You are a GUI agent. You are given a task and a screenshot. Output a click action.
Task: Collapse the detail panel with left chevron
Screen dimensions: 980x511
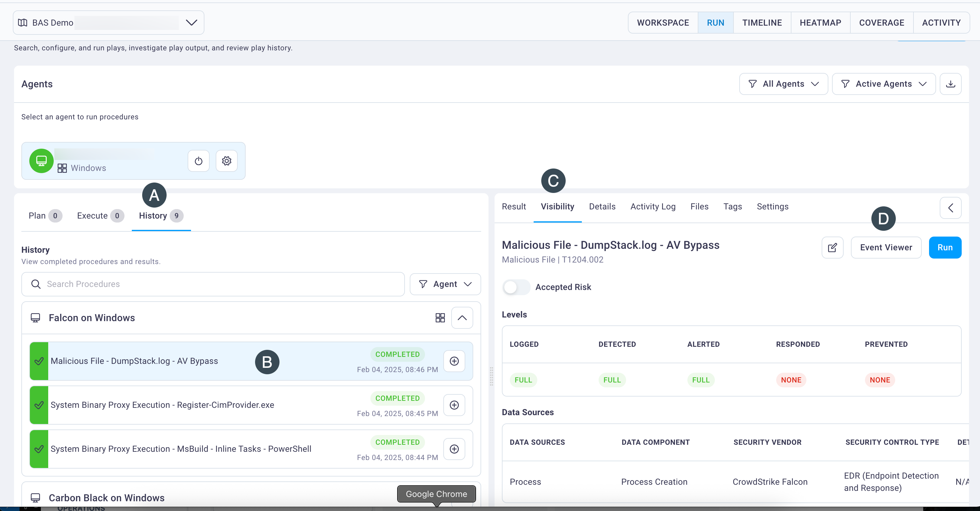pyautogui.click(x=950, y=208)
